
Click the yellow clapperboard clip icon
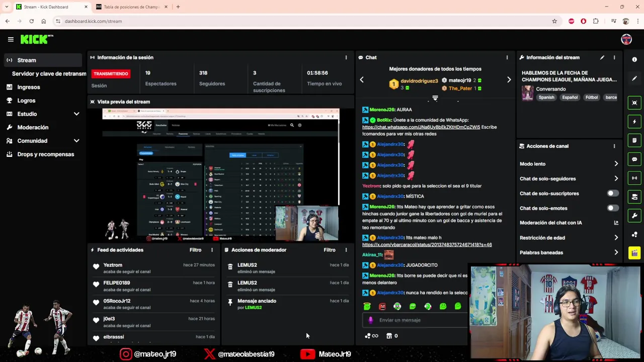click(634, 253)
